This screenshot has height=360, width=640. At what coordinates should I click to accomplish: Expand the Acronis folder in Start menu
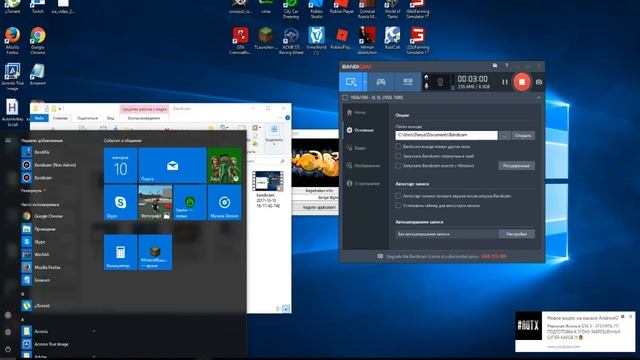(59, 331)
